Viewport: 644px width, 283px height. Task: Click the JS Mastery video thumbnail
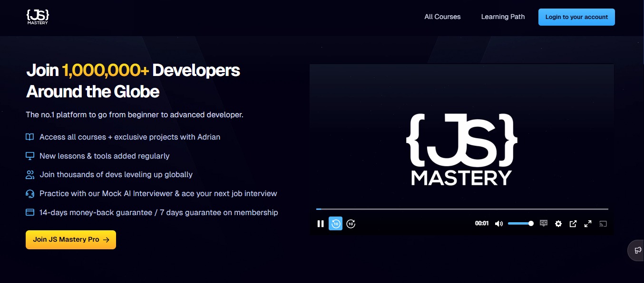461,142
